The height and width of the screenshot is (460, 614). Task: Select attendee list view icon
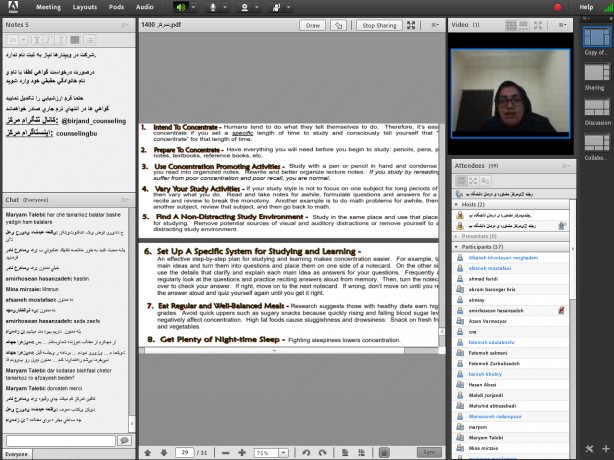coord(461,181)
